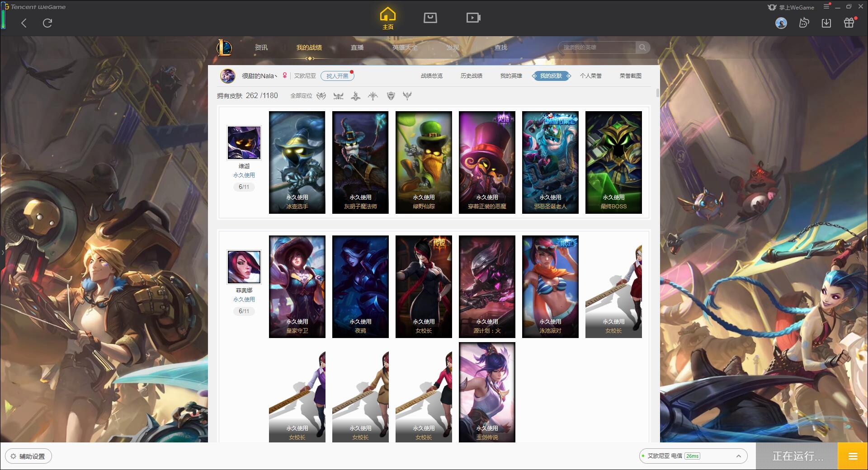Refresh the page with reload icon
Viewport: 868px width, 470px height.
(47, 23)
